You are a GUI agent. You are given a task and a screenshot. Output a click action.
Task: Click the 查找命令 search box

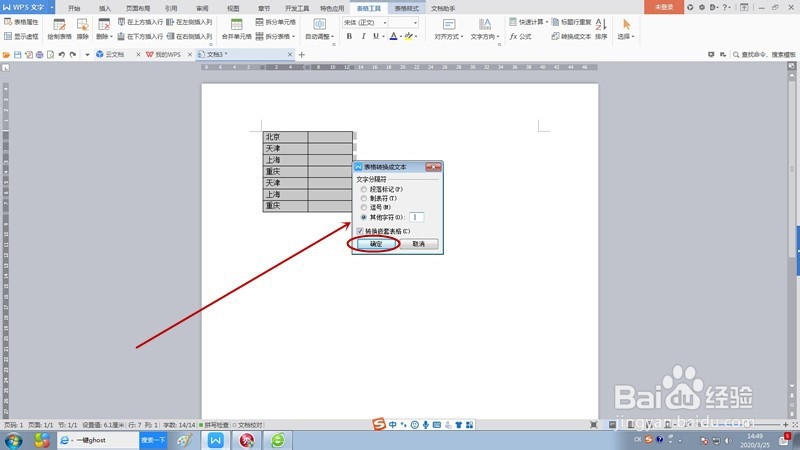pyautogui.click(x=765, y=54)
